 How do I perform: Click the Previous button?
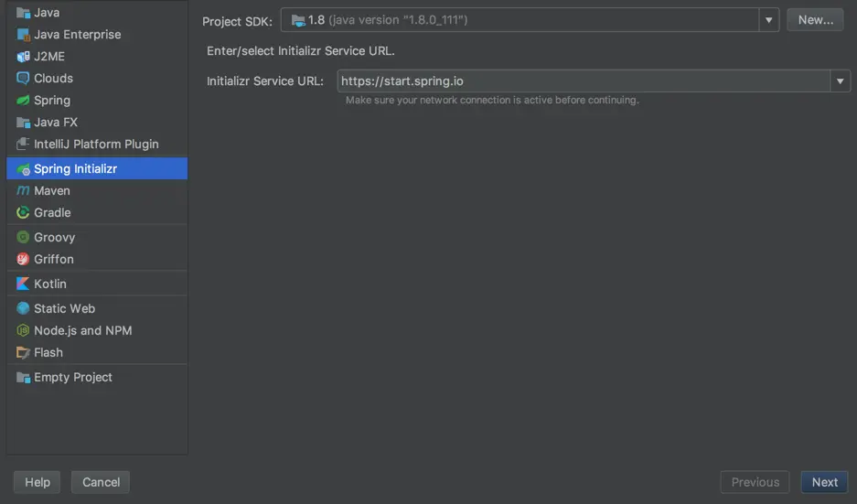pyautogui.click(x=755, y=482)
